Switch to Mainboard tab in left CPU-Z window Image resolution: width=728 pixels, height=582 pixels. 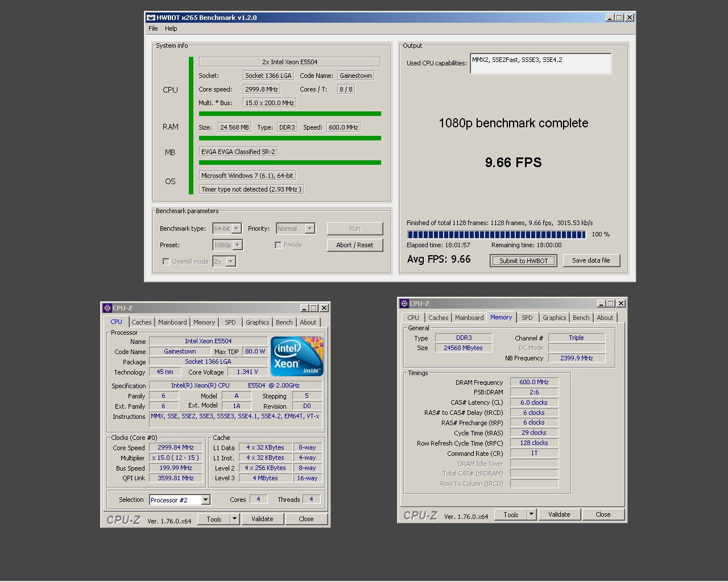pos(172,322)
